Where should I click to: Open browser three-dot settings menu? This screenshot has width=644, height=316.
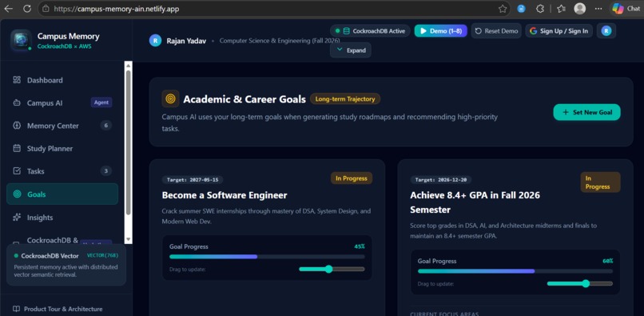[598, 9]
